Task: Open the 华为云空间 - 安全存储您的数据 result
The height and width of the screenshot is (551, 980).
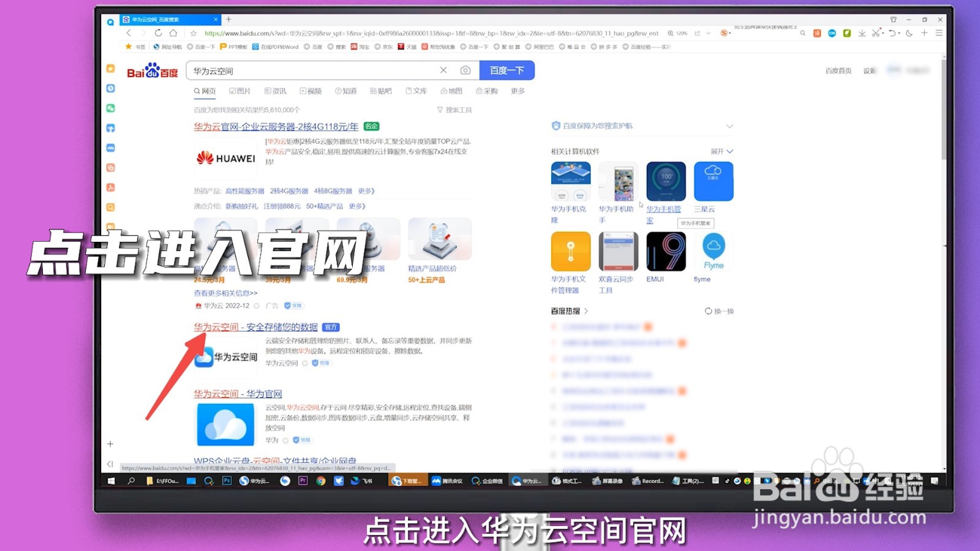Action: (256, 328)
